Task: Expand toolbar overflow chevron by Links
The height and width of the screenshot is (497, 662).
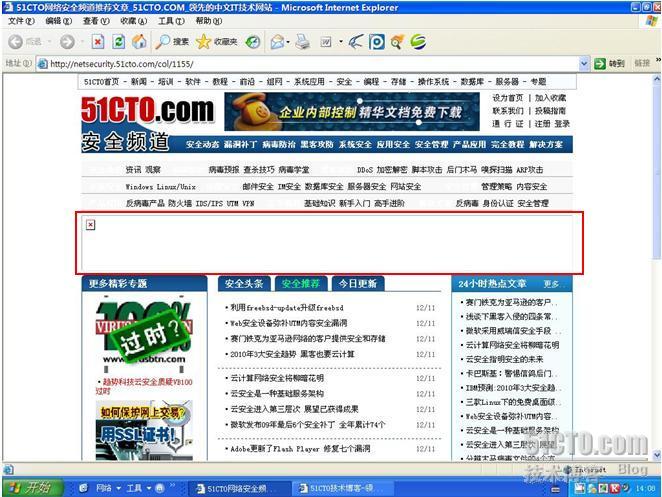Action: pos(658,61)
